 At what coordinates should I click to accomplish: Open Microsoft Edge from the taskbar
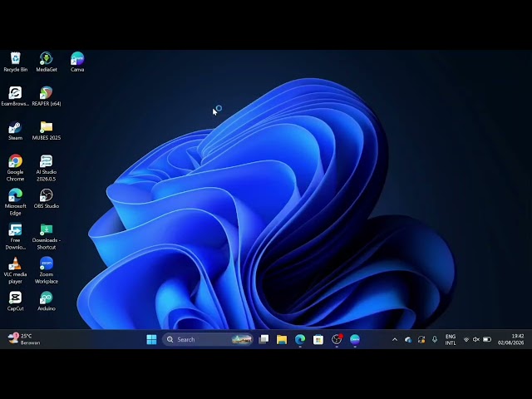point(300,339)
